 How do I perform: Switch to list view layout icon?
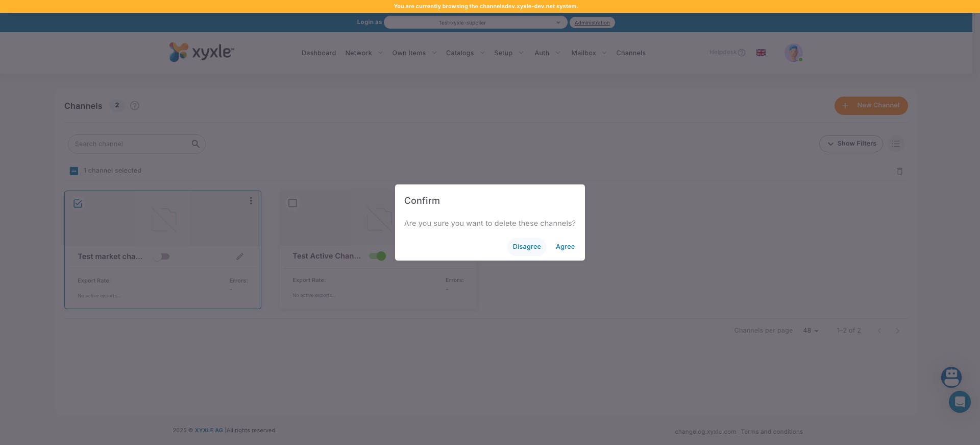896,144
